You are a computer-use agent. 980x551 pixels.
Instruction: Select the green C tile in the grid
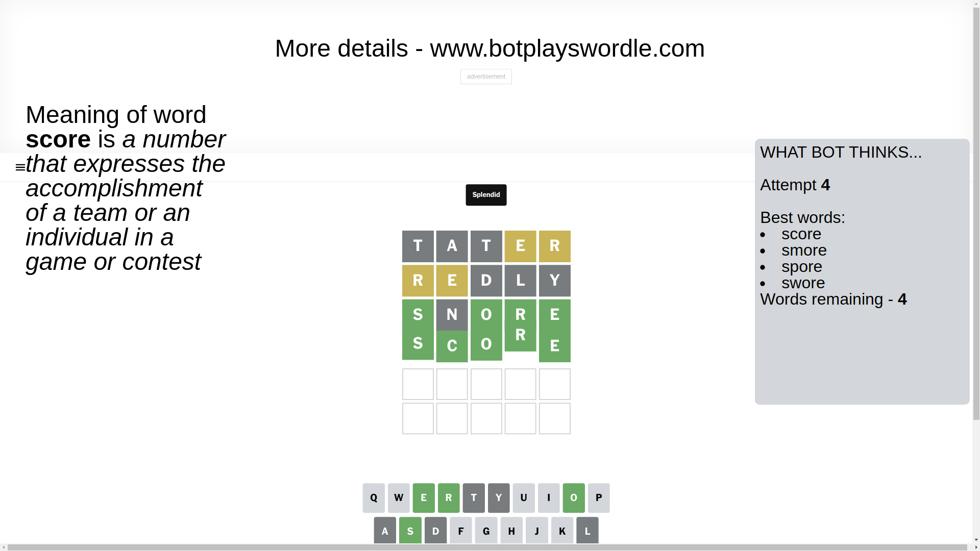[x=452, y=346]
